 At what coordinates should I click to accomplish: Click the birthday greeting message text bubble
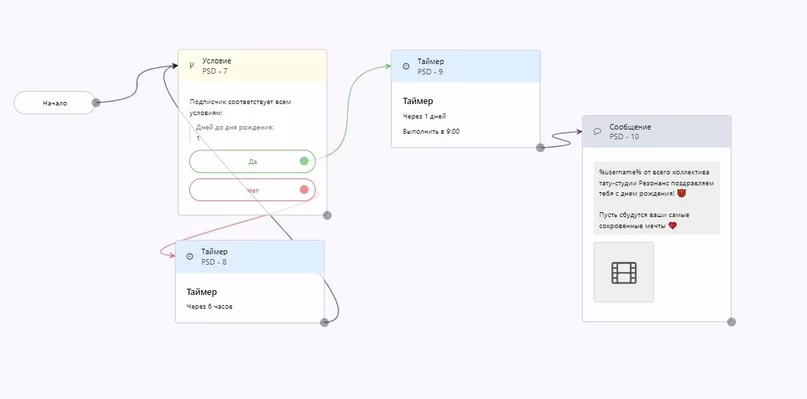pyautogui.click(x=657, y=198)
